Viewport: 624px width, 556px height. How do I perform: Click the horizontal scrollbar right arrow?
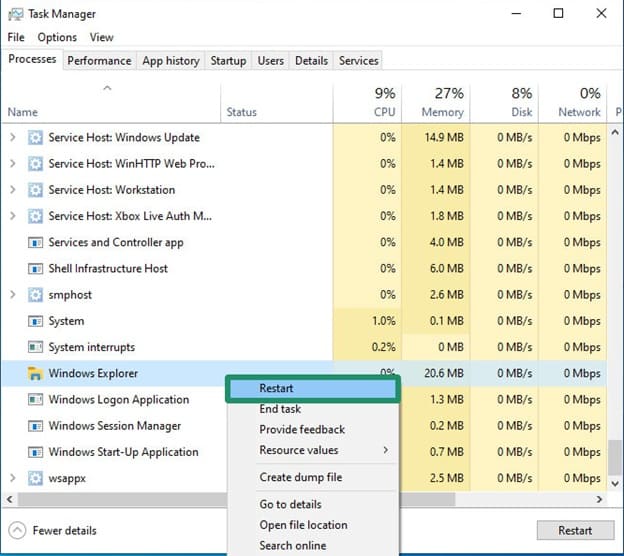click(599, 499)
